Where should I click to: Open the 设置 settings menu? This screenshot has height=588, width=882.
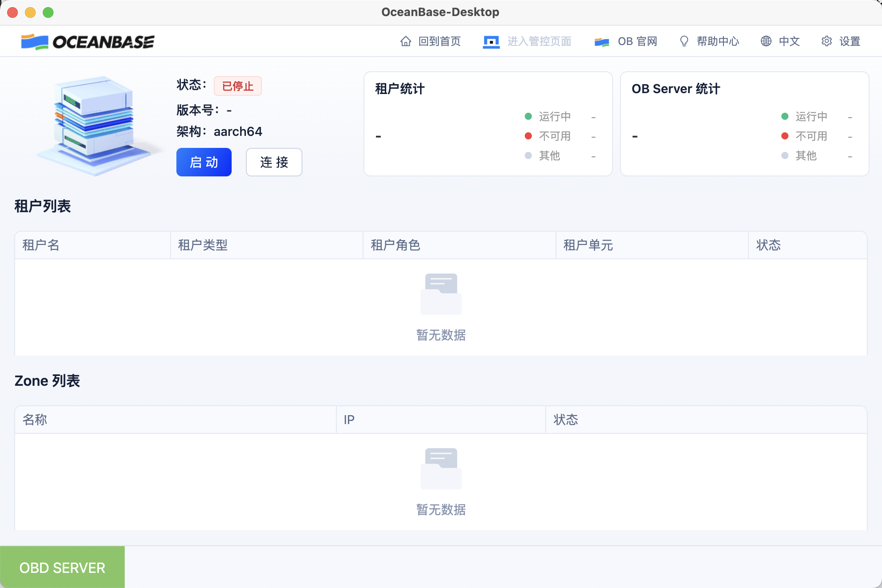pos(849,41)
